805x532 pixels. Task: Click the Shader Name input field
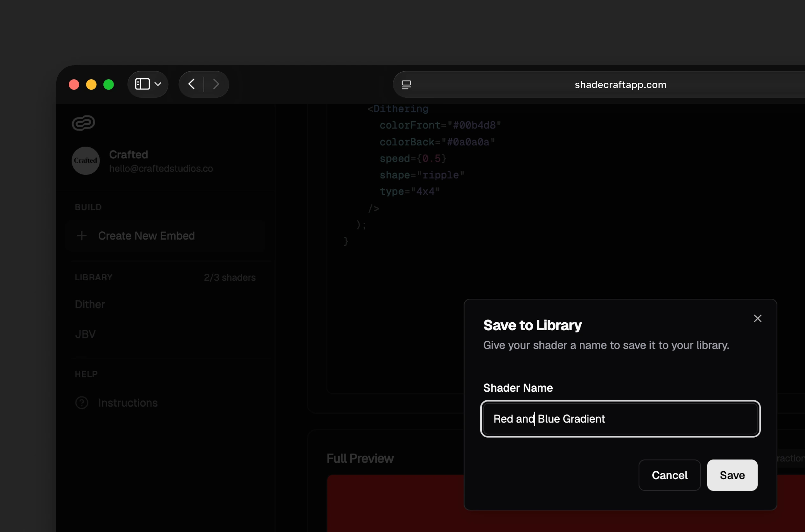pyautogui.click(x=620, y=419)
